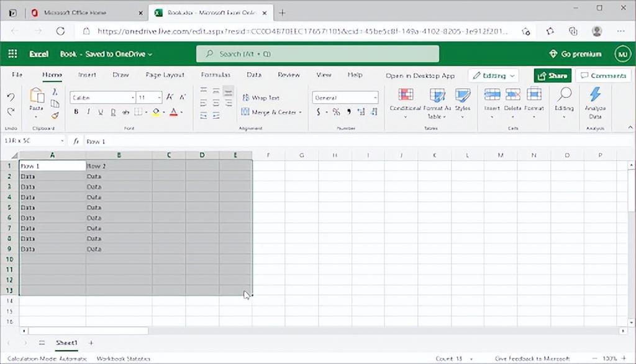The width and height of the screenshot is (636, 364).
Task: Toggle Strikethrough formatting
Action: [125, 112]
